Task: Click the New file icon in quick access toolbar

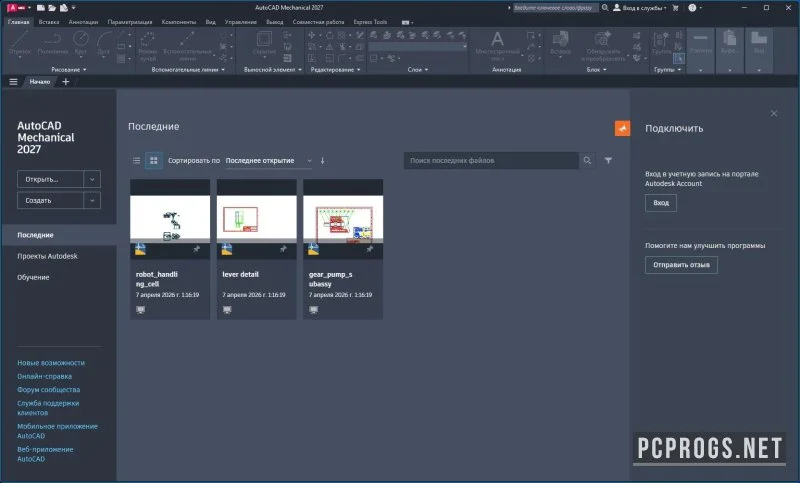Action: [41, 8]
